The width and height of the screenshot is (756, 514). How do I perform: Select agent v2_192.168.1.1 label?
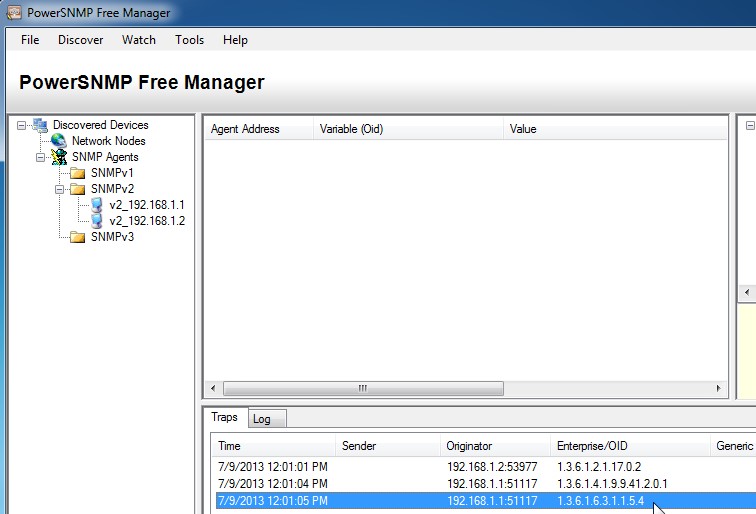[x=147, y=205]
